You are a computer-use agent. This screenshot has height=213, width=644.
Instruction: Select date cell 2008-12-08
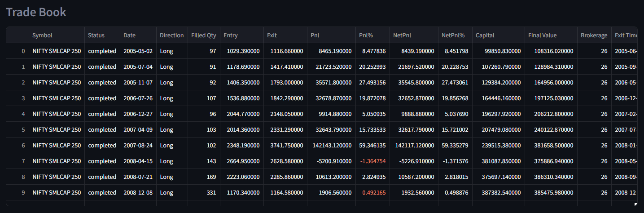[138, 193]
